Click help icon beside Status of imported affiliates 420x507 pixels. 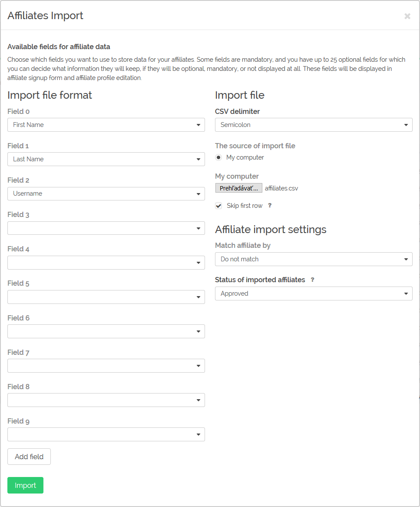click(312, 280)
